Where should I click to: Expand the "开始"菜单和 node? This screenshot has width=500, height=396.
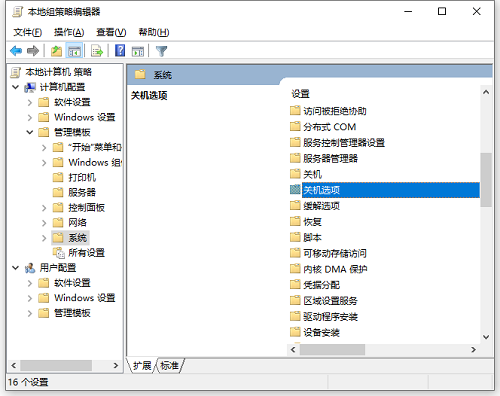[44, 147]
